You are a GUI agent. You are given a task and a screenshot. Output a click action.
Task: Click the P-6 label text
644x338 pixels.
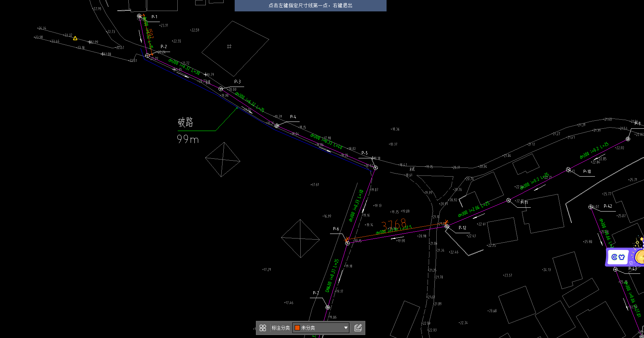[336, 229]
